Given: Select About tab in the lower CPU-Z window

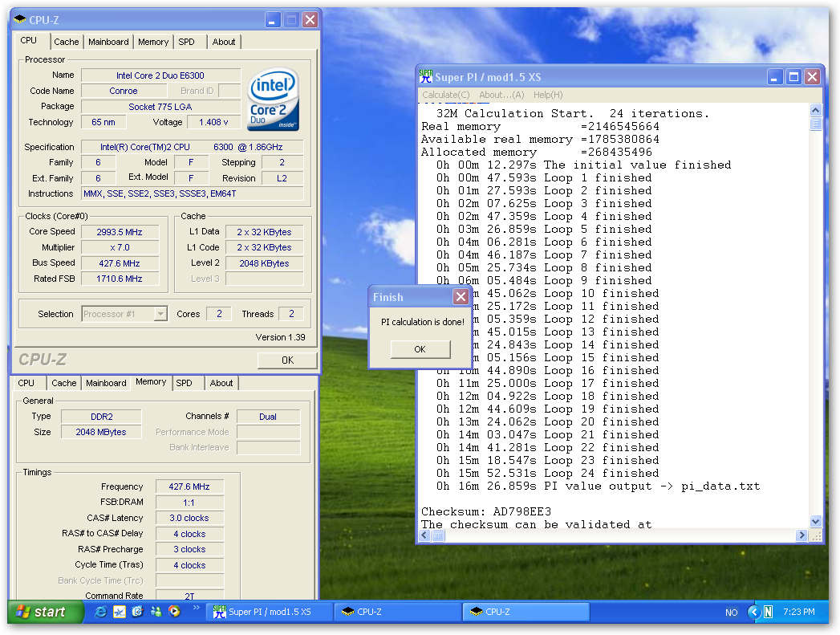Looking at the screenshot, I should tap(221, 383).
